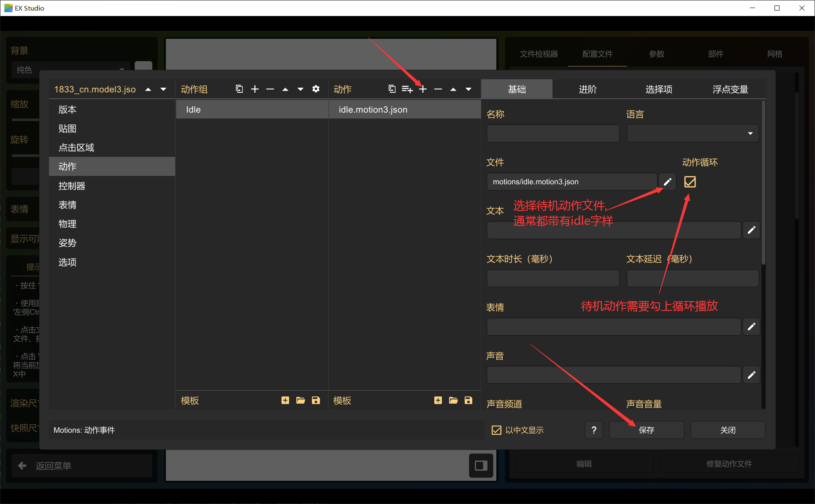Screen dimensions: 815x504
Task: Click the 关闭 close button
Action: tap(728, 430)
